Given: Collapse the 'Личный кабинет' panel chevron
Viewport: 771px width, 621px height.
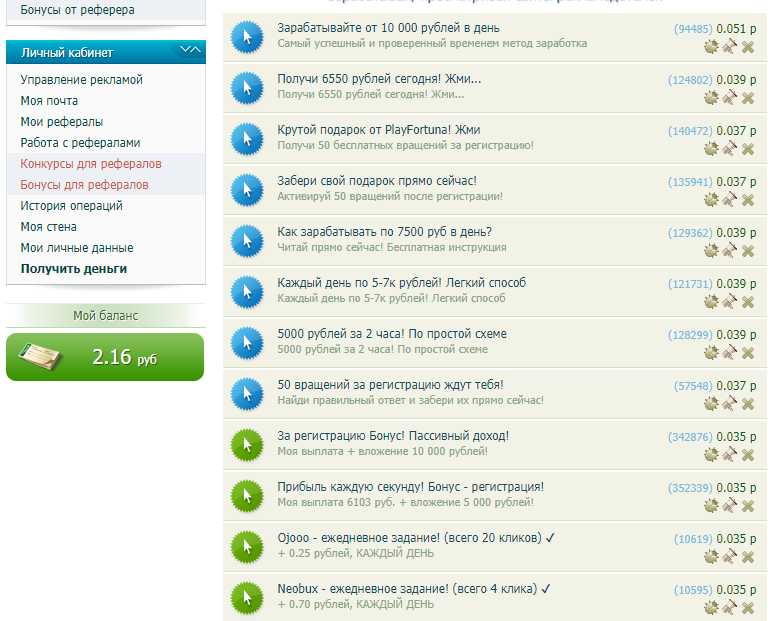Looking at the screenshot, I should (189, 51).
